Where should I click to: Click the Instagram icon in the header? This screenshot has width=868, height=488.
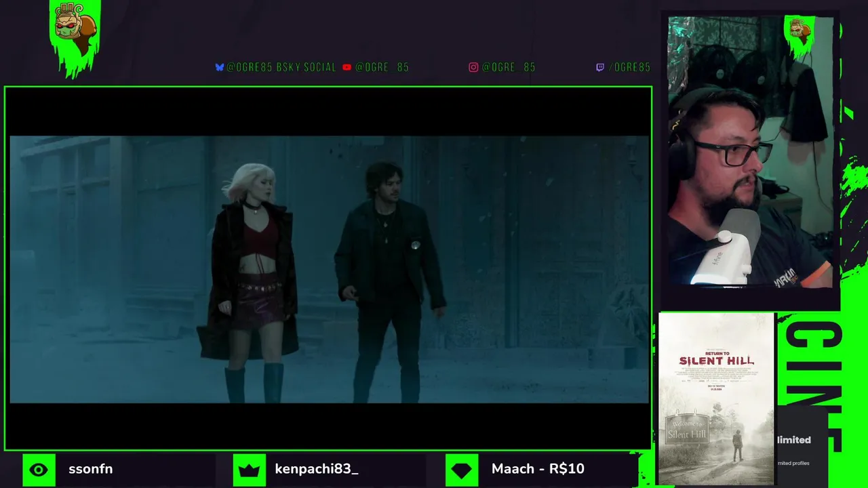click(473, 67)
